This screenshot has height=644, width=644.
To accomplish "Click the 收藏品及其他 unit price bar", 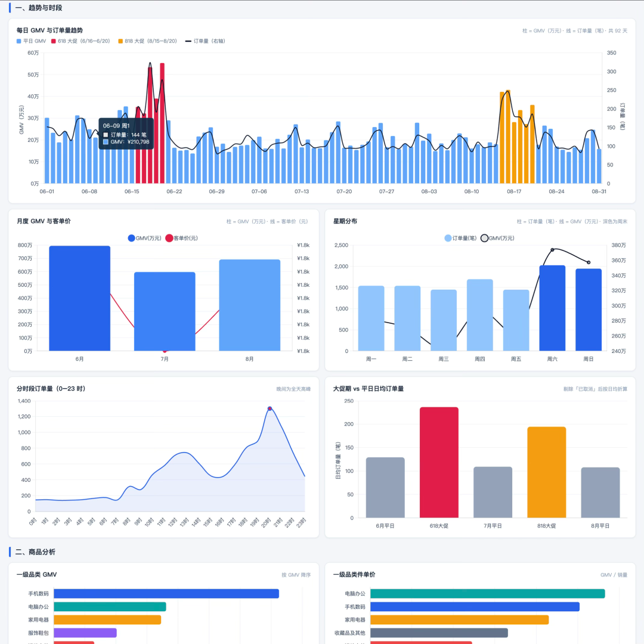I will pos(439,633).
